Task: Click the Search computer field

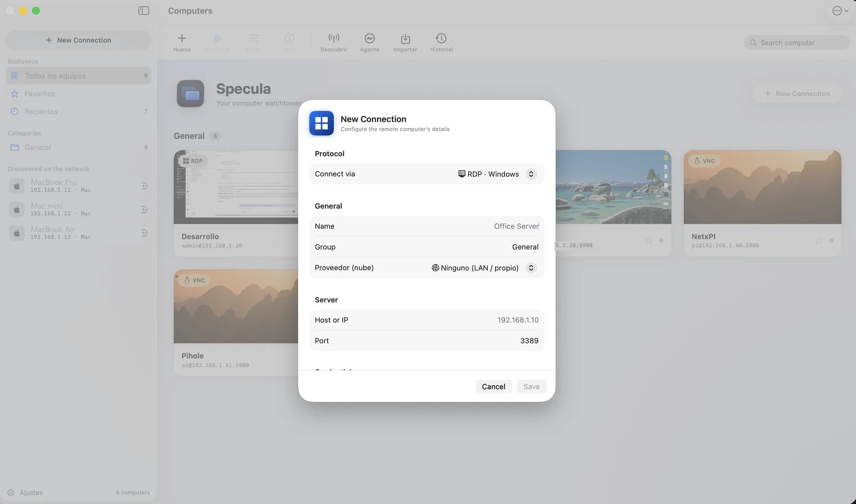Action: coord(797,42)
